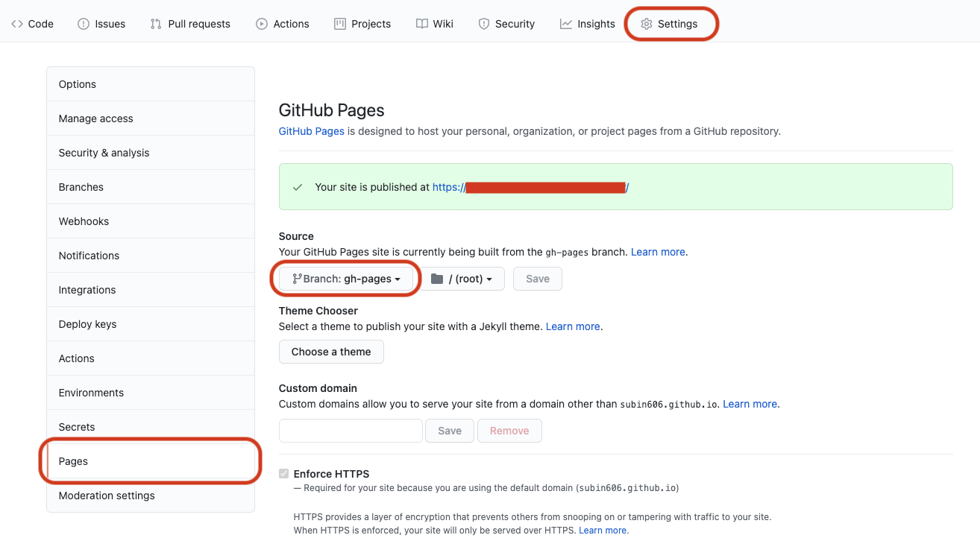
Task: Open the GitHub Pages link in description
Action: [312, 131]
